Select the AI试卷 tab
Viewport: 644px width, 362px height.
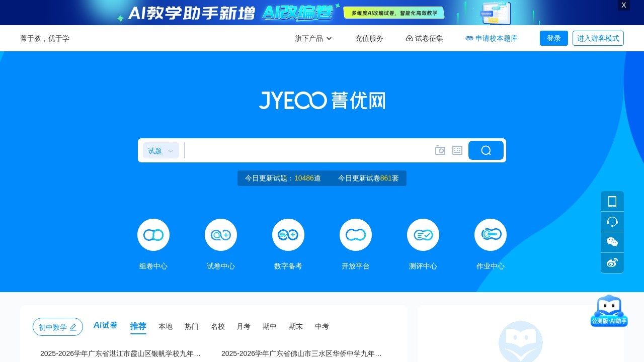pyautogui.click(x=105, y=325)
